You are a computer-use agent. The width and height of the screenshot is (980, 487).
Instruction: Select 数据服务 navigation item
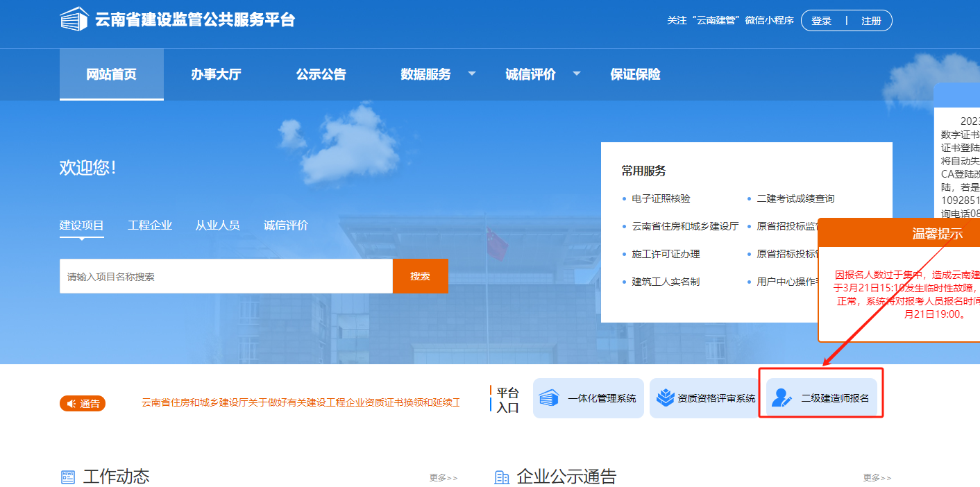pos(425,74)
